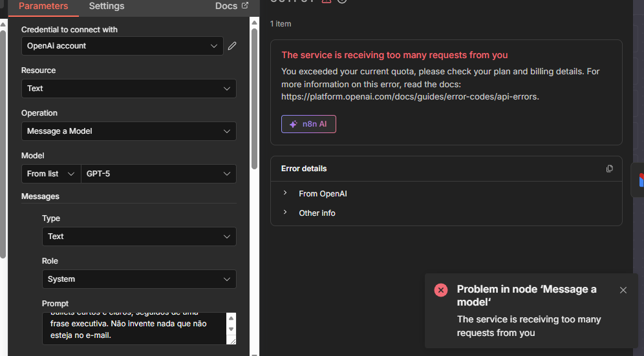
Task: Click the 'n8n AI' button
Action: pyautogui.click(x=308, y=124)
